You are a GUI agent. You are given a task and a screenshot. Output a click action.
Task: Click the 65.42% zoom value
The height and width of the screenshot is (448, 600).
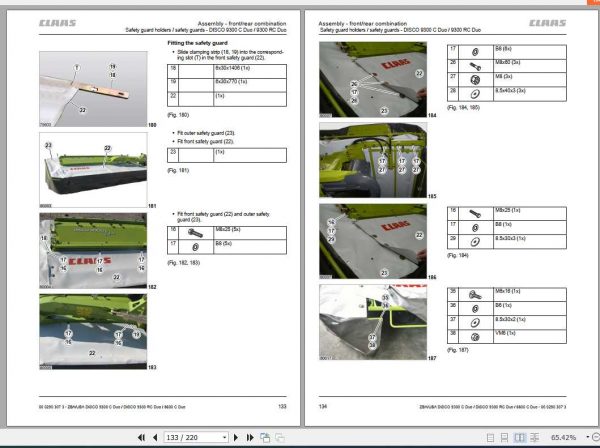pos(563,437)
